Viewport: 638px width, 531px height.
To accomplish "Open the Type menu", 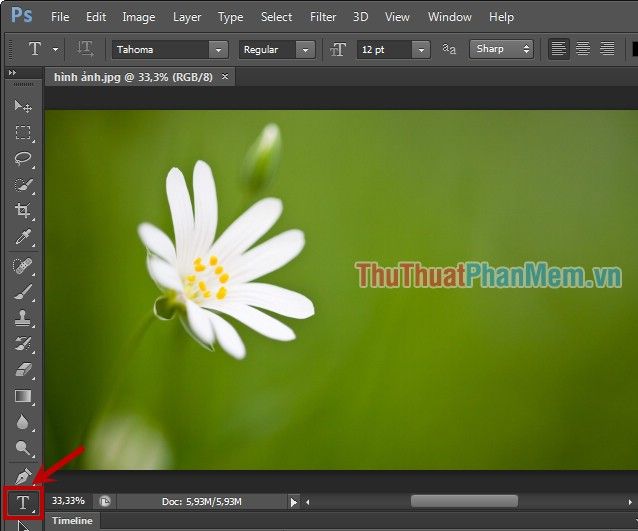I will (230, 17).
